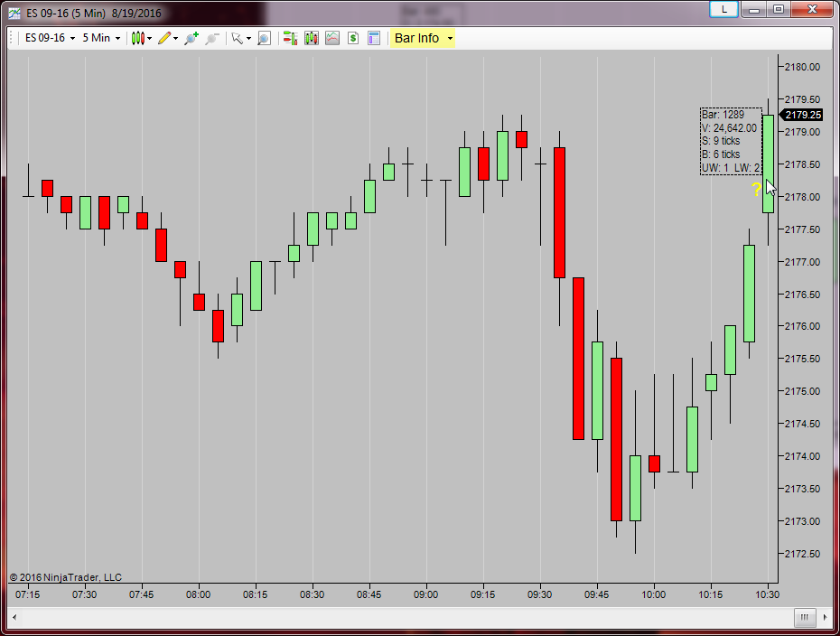
Task: Click the 10:30 time axis label
Action: (767, 594)
